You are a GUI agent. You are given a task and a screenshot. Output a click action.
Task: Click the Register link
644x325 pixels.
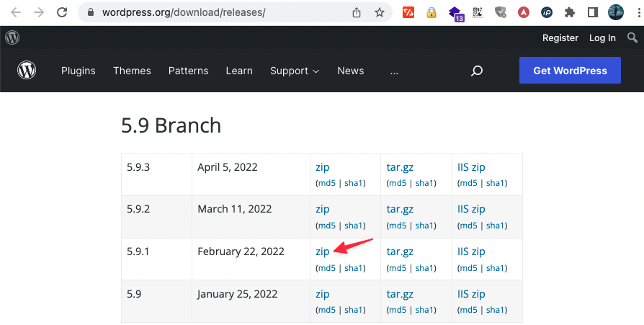pos(560,37)
